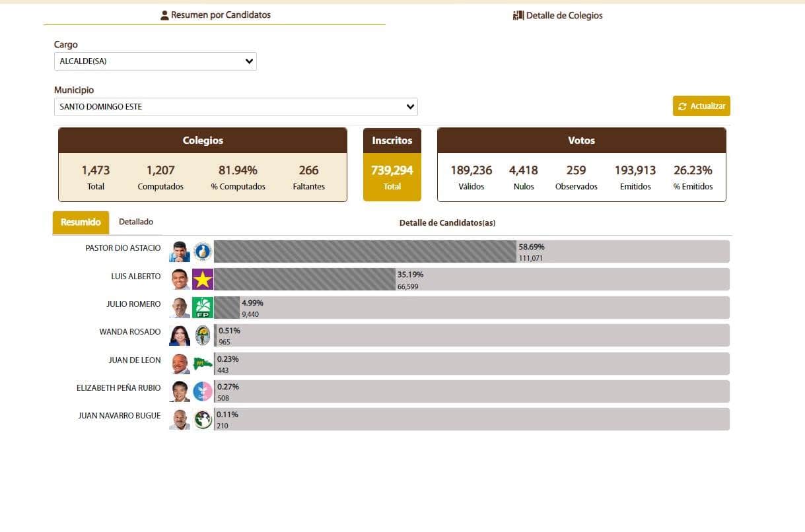Image resolution: width=805 pixels, height=532 pixels.
Task: Click Juan Navarro Bugue's globe party logo
Action: [x=203, y=419]
